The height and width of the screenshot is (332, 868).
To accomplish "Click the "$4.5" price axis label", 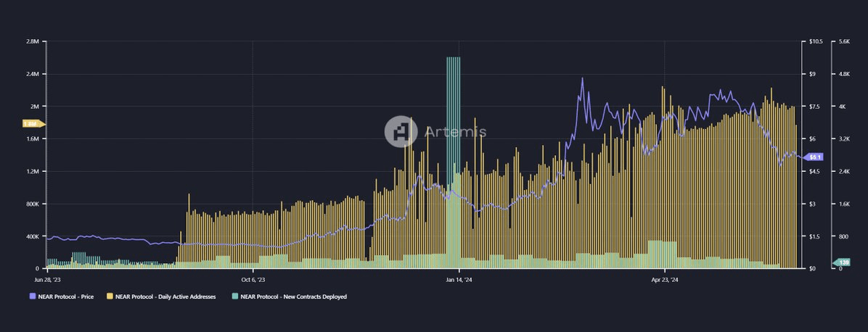I will [x=815, y=172].
